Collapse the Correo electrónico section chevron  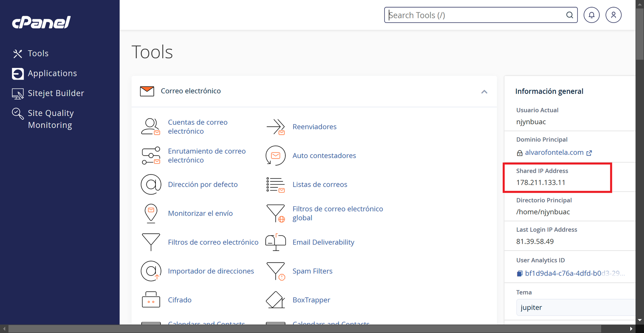[484, 92]
